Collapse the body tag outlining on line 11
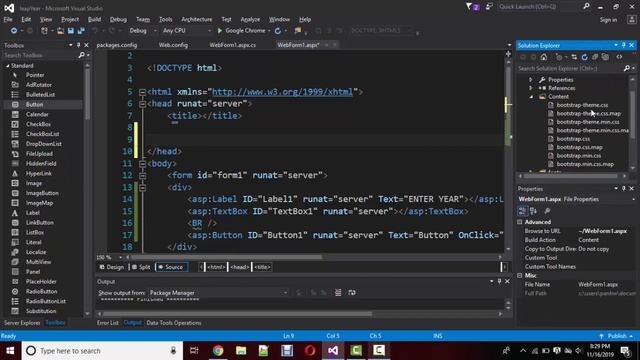 (x=142, y=164)
